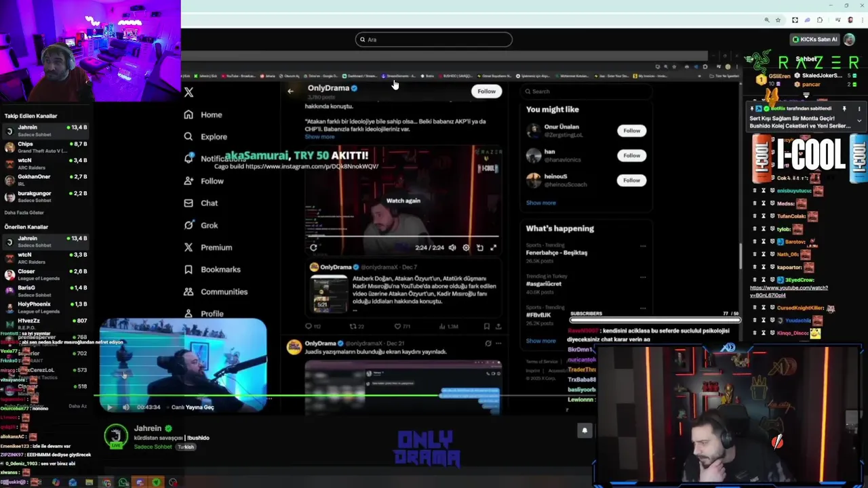Share the OnlyDrama tweet

click(498, 326)
